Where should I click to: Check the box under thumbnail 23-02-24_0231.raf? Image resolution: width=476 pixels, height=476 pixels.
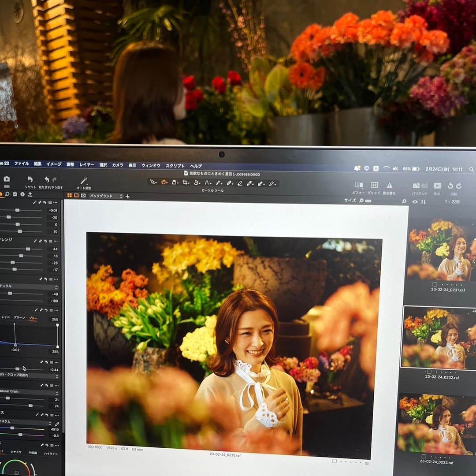(x=435, y=284)
